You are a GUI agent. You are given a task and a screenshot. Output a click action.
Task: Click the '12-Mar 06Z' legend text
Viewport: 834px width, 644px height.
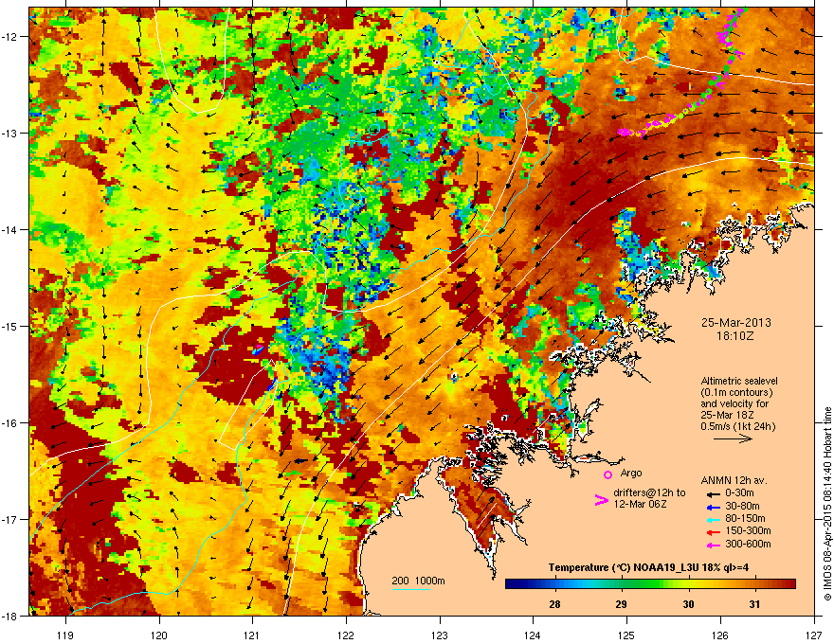640,504
